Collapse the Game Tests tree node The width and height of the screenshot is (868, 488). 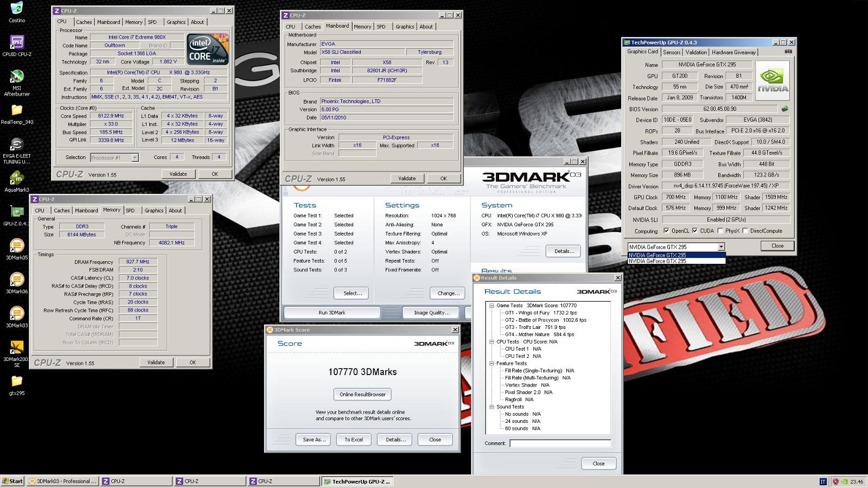tap(492, 306)
